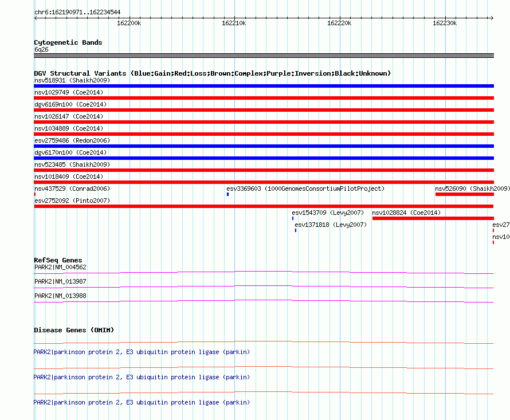Click the 162230k ruler position label
Image resolution: width=510 pixels, height=420 pixels.
click(x=445, y=23)
